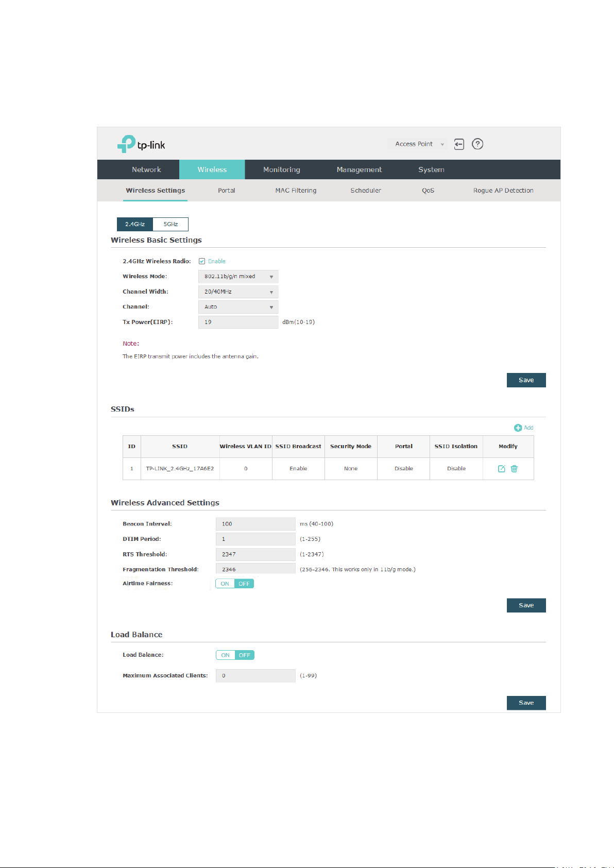Image resolution: width=614 pixels, height=868 pixels.
Task: Switch to the Monitoring menu tab
Action: tap(282, 169)
